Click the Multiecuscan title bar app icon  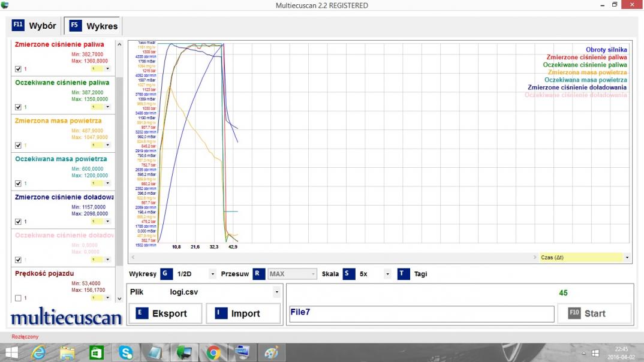(5, 5)
